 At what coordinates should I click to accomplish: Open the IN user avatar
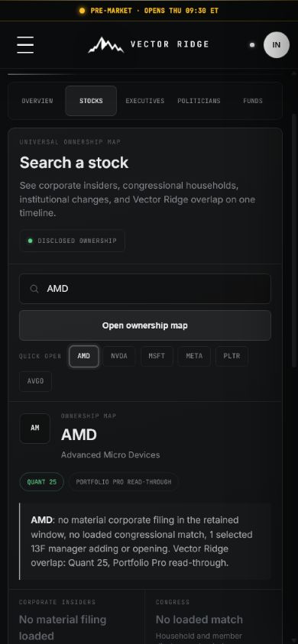276,45
